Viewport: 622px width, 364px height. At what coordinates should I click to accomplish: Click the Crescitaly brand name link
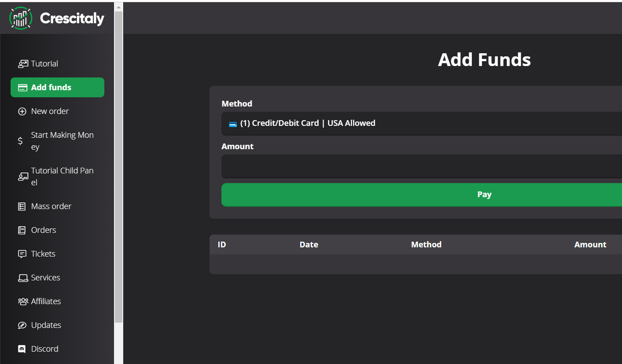(x=72, y=18)
